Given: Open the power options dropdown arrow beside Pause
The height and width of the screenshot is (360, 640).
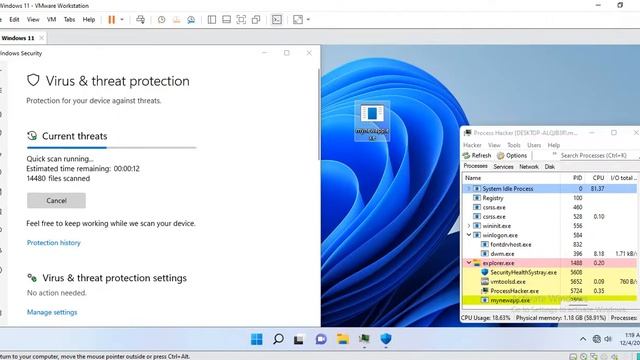Looking at the screenshot, I should 122,20.
